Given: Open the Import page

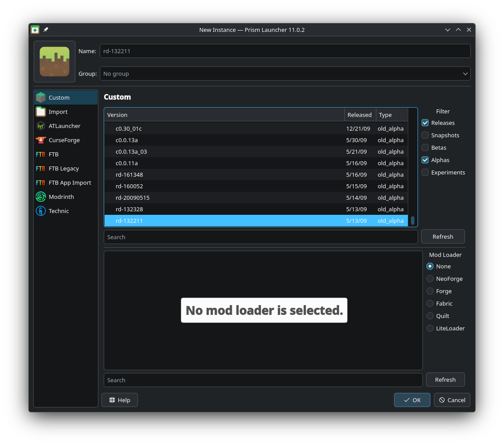Looking at the screenshot, I should pos(66,112).
